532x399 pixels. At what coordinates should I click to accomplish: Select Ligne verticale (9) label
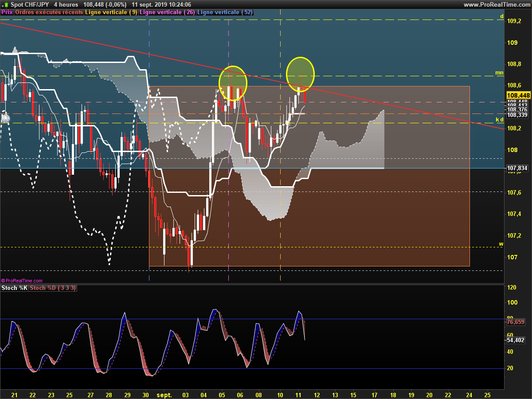[x=111, y=12]
